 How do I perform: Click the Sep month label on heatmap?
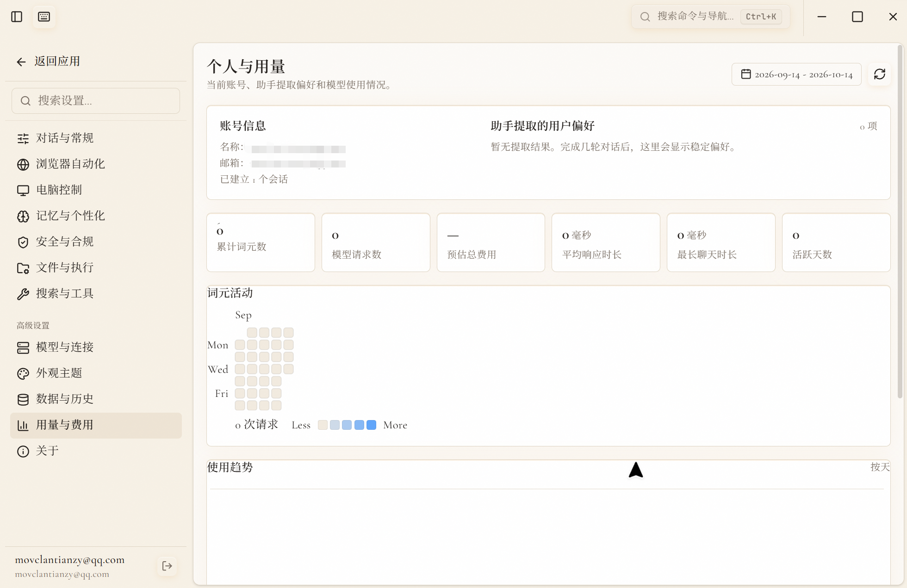click(243, 316)
